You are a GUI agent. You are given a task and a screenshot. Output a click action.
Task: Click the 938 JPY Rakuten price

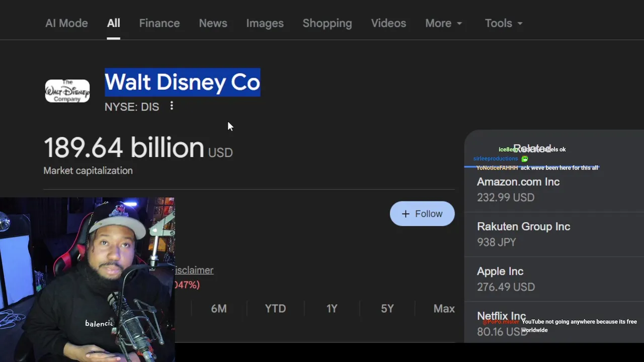497,242
